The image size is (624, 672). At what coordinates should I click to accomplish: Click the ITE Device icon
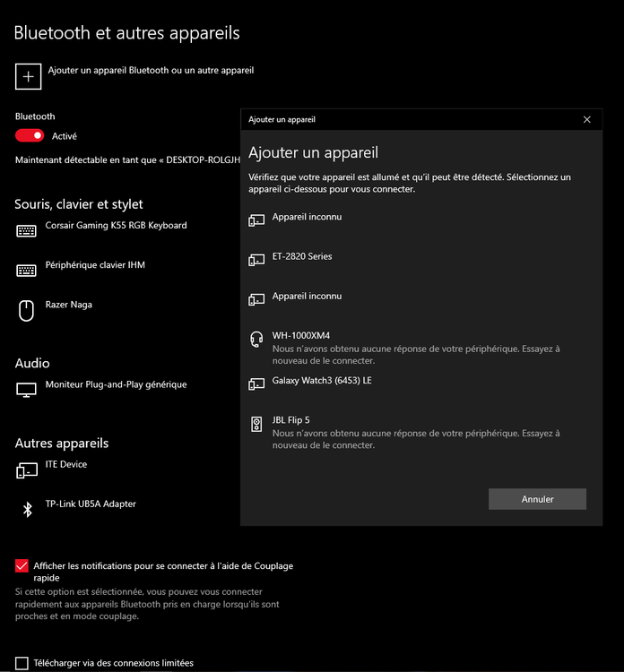[26, 470]
